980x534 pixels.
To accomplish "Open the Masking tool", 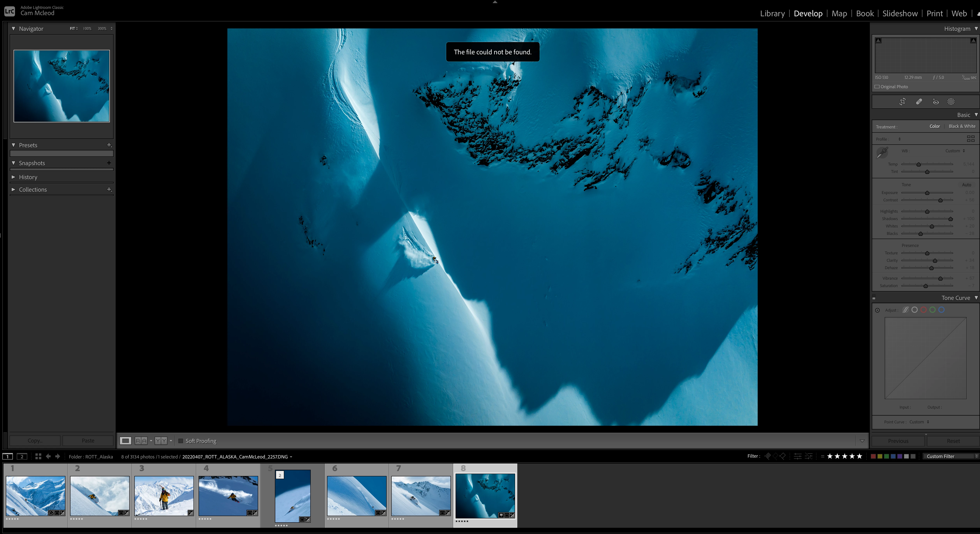I will (x=951, y=102).
